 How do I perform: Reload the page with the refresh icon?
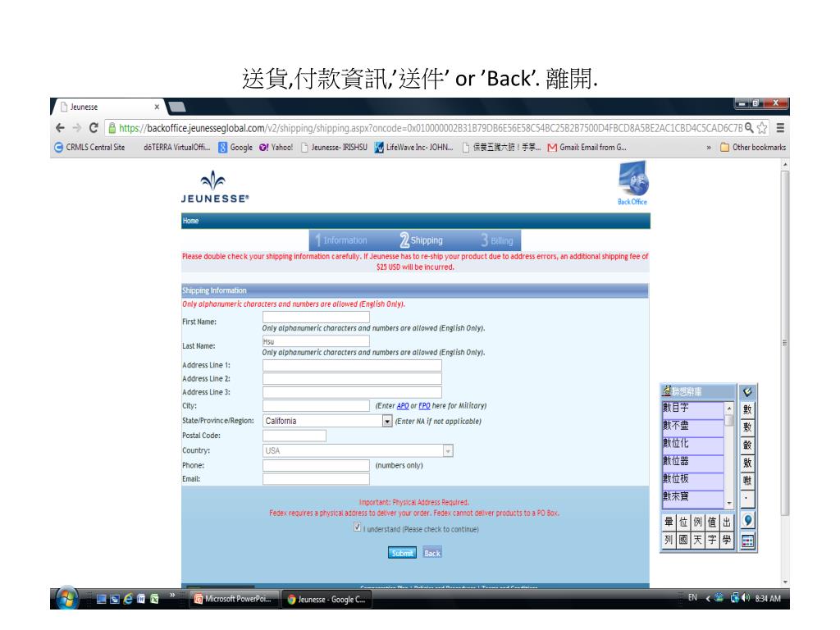coord(94,128)
